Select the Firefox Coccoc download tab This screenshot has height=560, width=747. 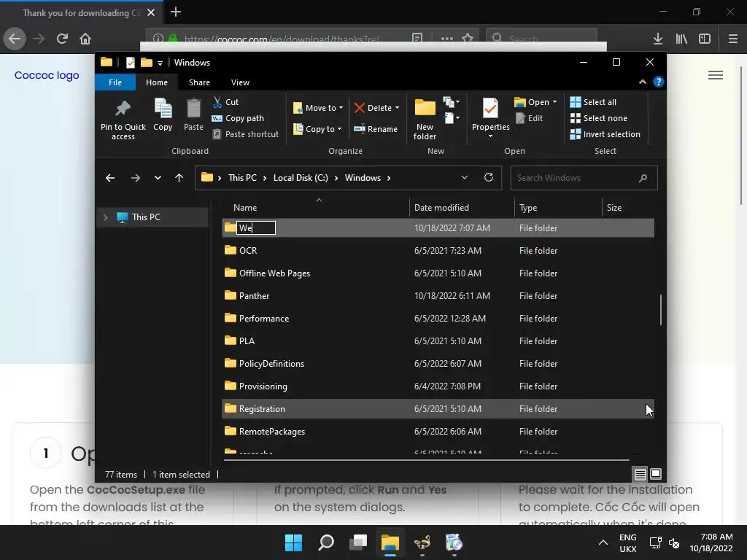coord(82,13)
